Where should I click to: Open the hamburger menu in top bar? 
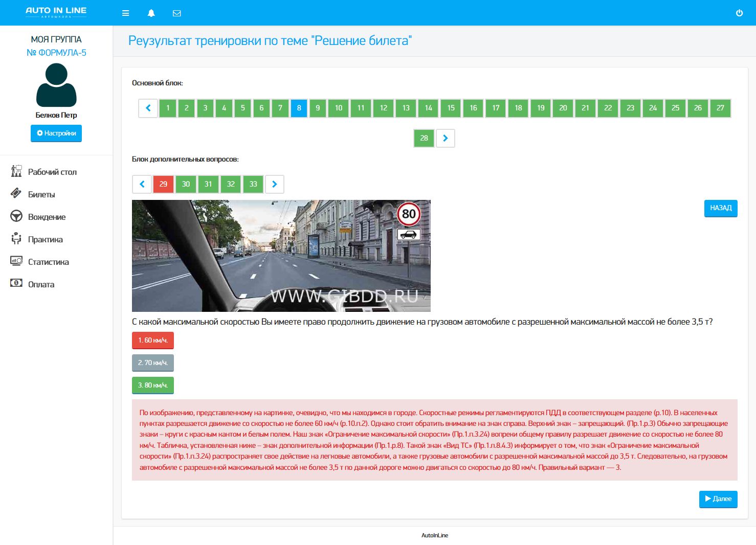coord(125,13)
